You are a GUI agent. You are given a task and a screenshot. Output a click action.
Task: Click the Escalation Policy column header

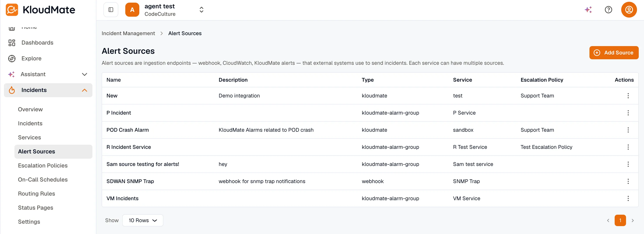click(x=541, y=80)
